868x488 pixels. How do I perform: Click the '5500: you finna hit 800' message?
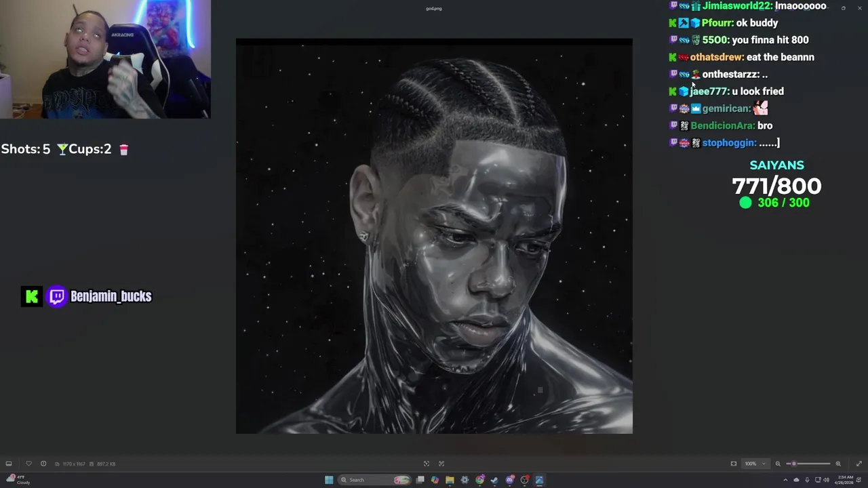click(755, 40)
